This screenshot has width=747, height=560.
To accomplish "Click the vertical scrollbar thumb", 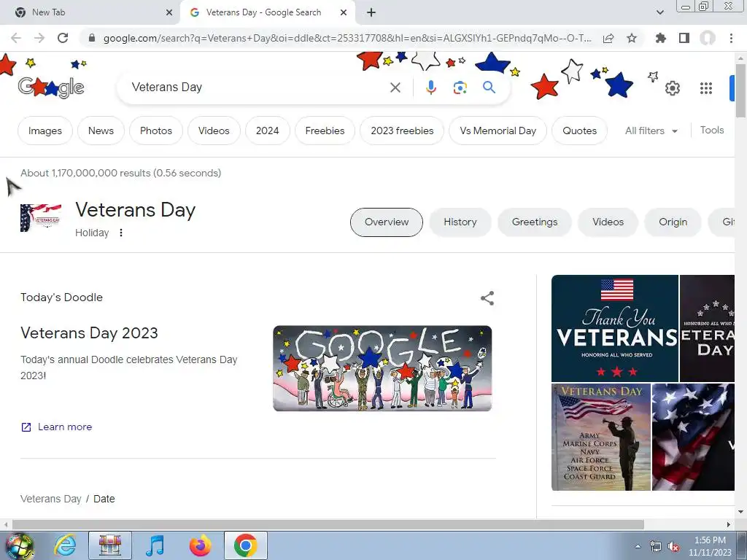I will coord(740,90).
